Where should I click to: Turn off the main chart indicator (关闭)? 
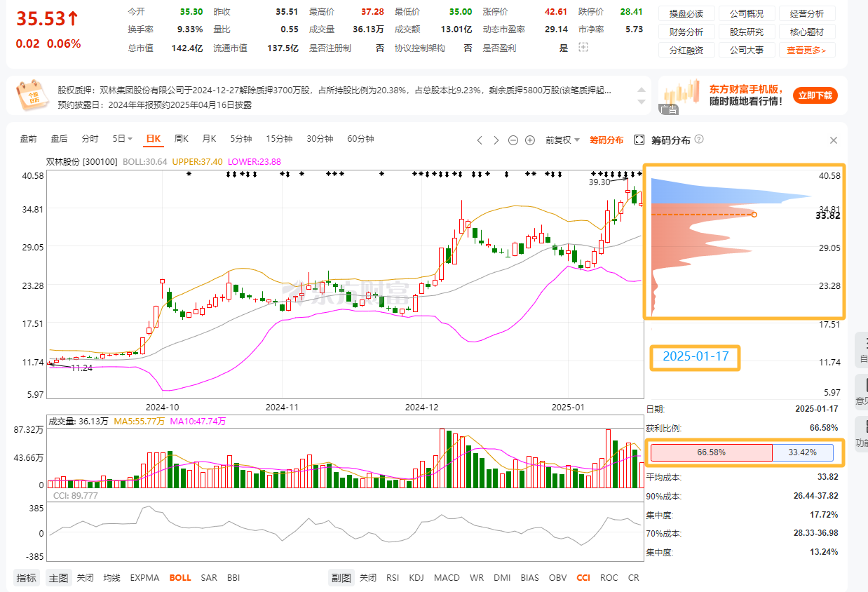(84, 578)
